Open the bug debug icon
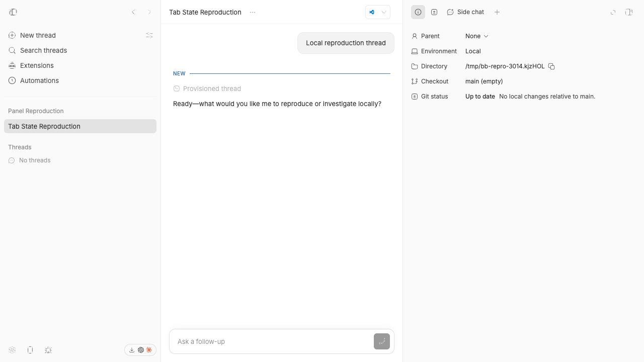This screenshot has width=644, height=362. click(48, 350)
